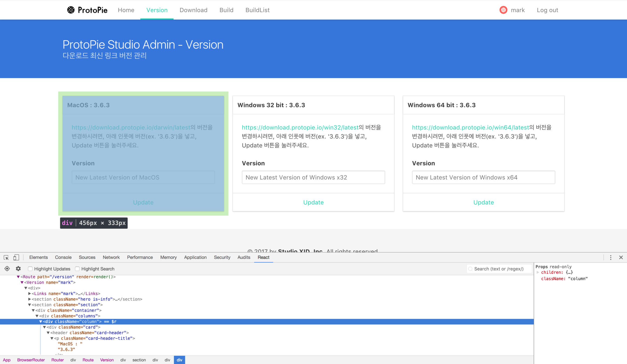Image resolution: width=627 pixels, height=364 pixels.
Task: Open React DevTools settings gear
Action: pos(18,269)
